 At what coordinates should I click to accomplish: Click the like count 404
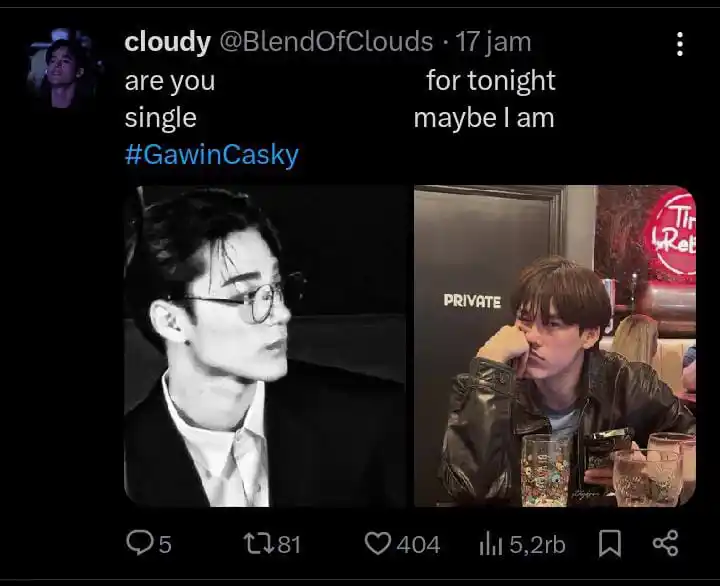tap(418, 544)
